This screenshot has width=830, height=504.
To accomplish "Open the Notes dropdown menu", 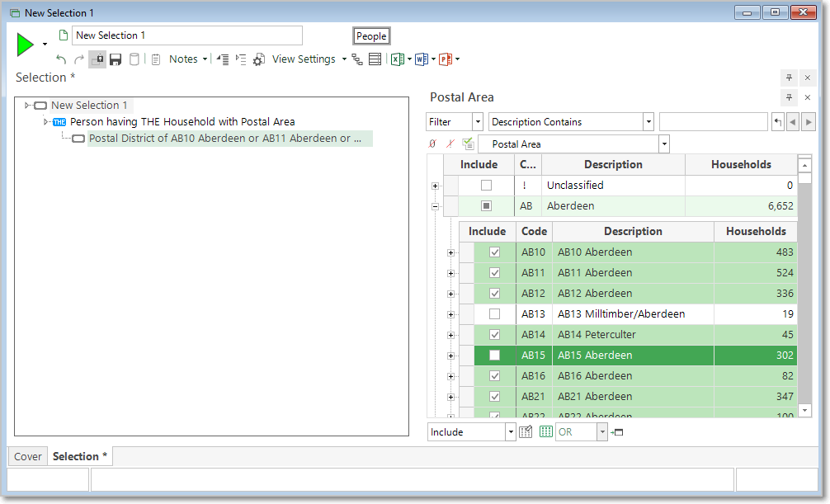I will (188, 59).
